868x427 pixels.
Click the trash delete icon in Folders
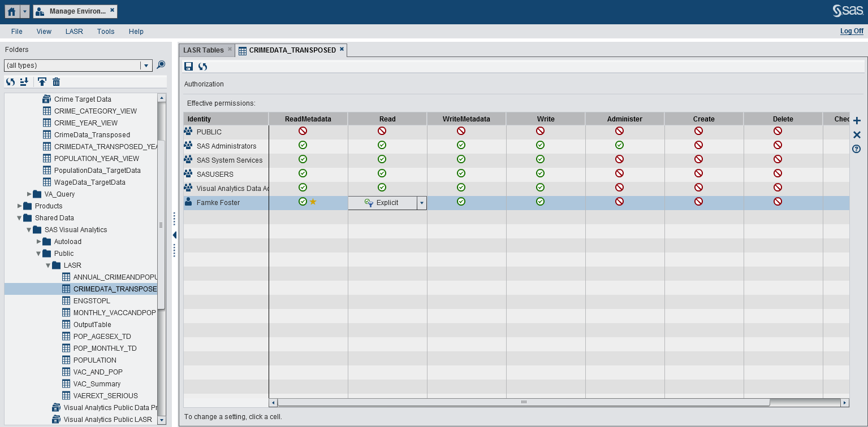tap(56, 82)
